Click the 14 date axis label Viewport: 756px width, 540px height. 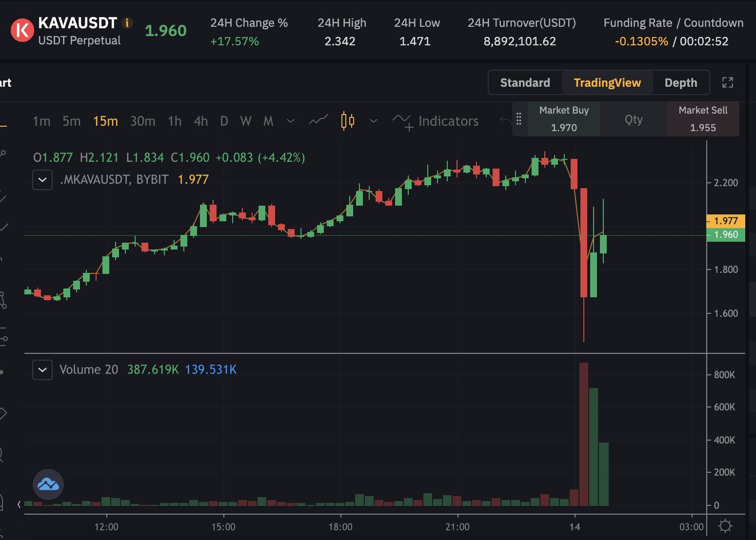(575, 527)
